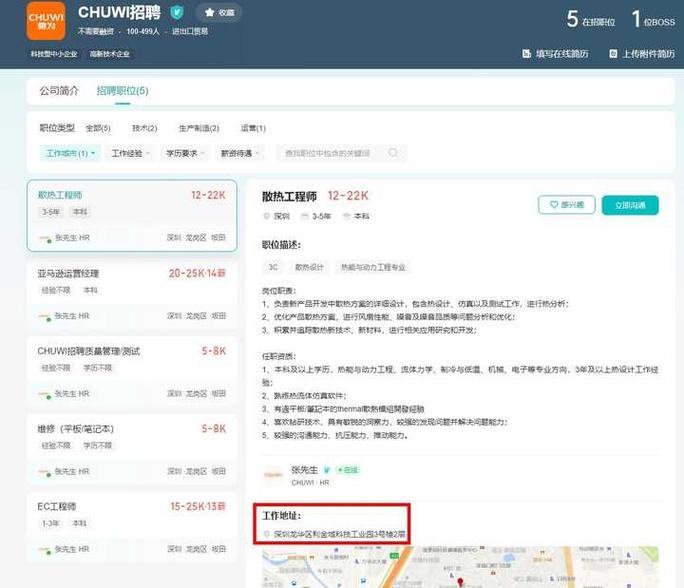Click the 感兴趣 heart button
Viewport: 684px width, 588px height.
(567, 205)
